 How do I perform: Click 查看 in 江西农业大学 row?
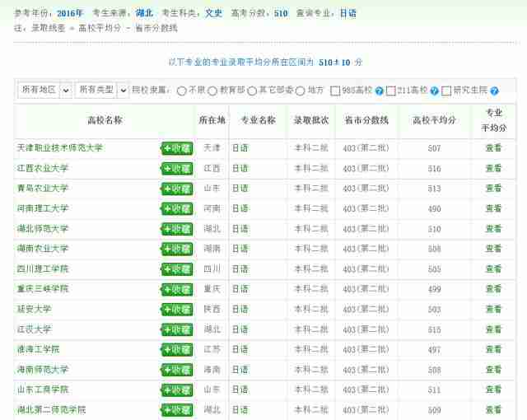pos(493,168)
